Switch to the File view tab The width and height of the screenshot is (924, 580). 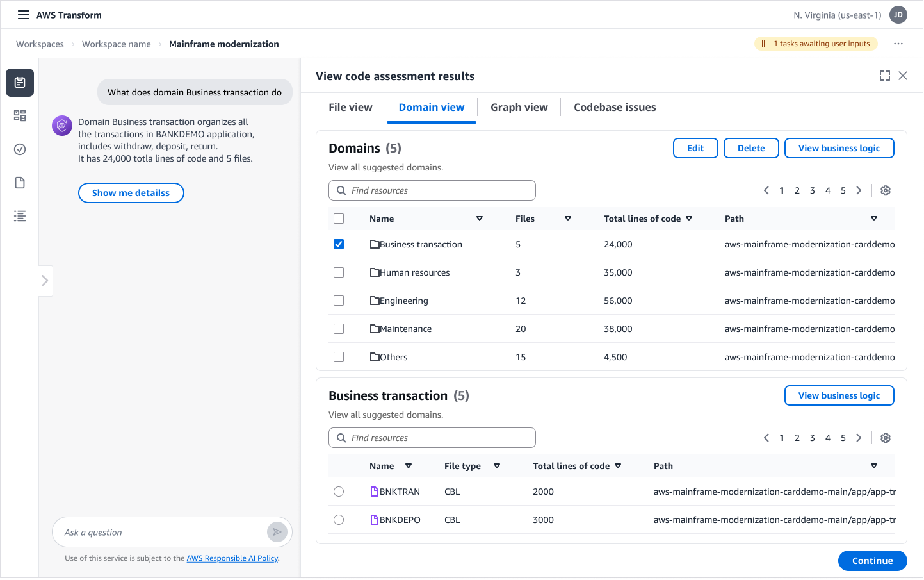350,107
